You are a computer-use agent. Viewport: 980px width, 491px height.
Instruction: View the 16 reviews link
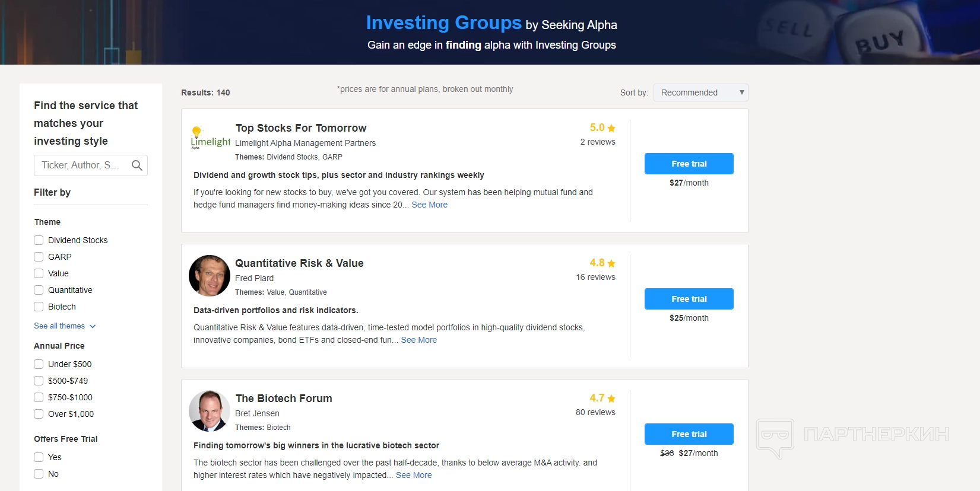click(595, 277)
